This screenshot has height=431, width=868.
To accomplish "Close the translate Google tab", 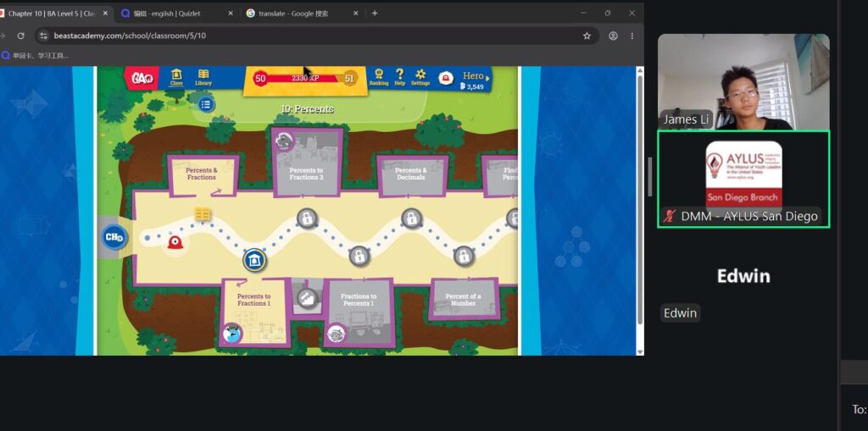I will coord(355,14).
